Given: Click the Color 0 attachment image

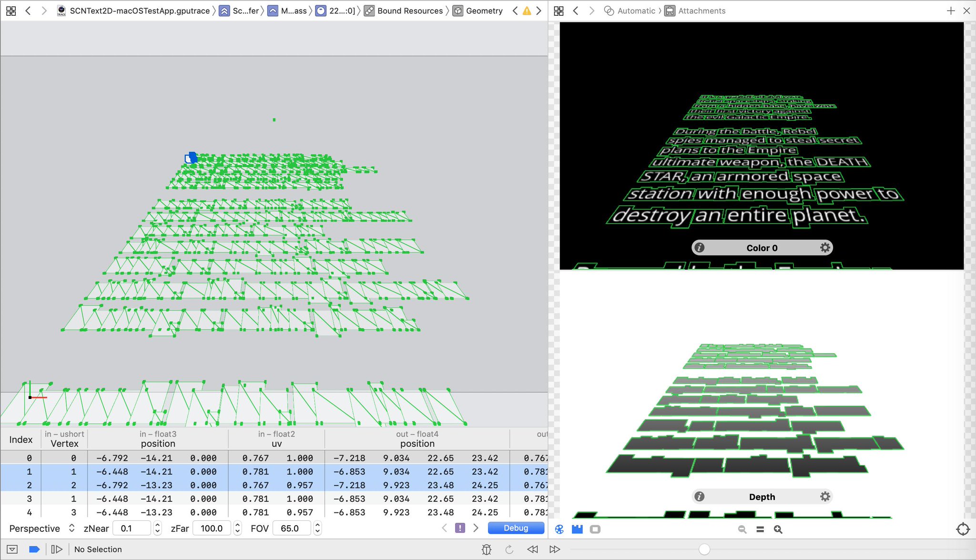Looking at the screenshot, I should point(762,145).
